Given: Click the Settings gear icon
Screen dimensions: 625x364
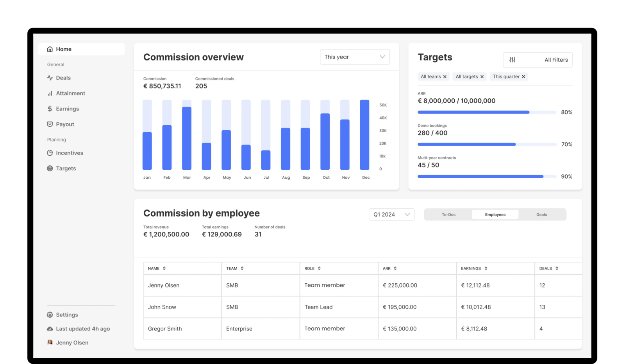Looking at the screenshot, I should 50,315.
